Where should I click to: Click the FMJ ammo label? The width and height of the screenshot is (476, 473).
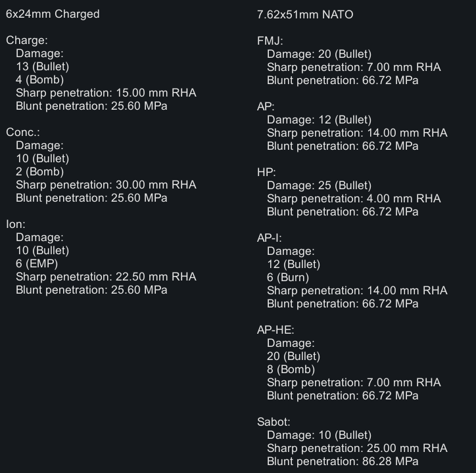tap(270, 41)
